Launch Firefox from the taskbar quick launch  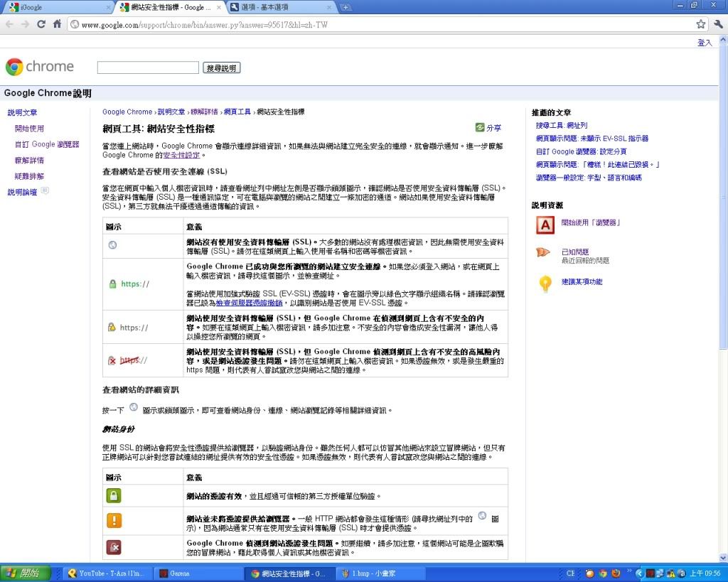pyautogui.click(x=616, y=573)
